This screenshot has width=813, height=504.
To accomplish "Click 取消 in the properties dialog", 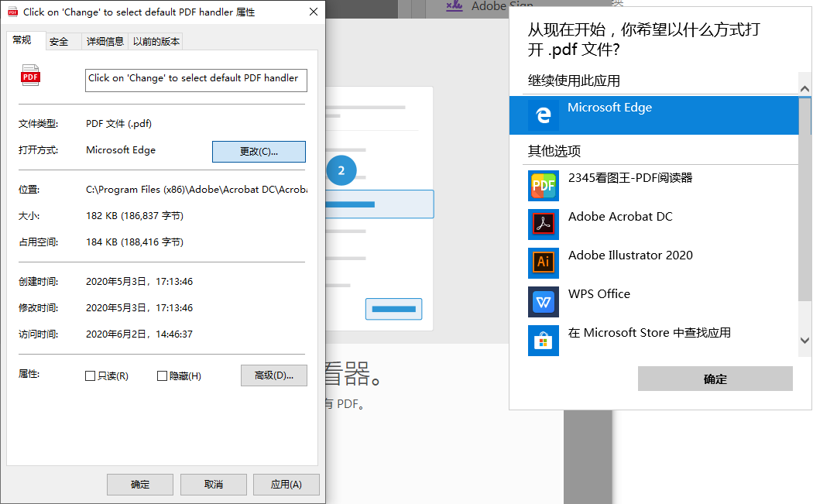I will (214, 485).
